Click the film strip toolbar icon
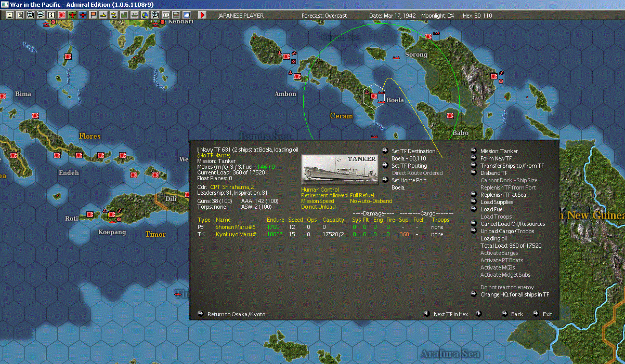This screenshot has width=625, height=364. 176,15
